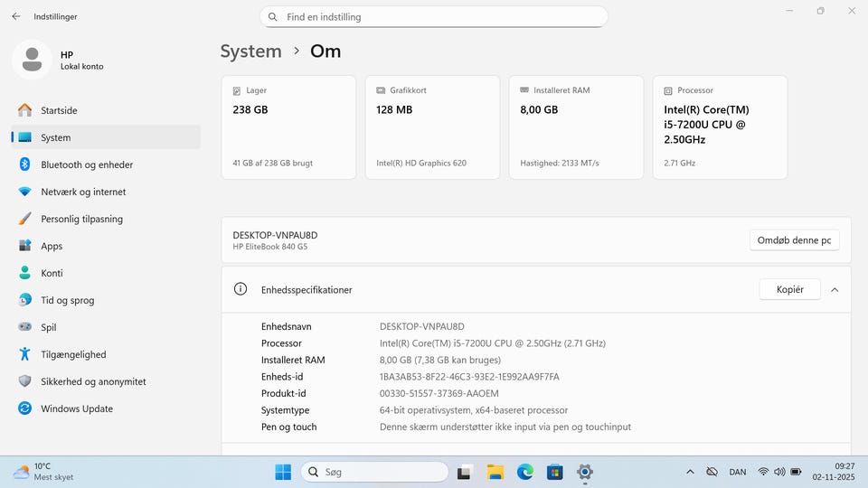This screenshot has height=488, width=868.
Task: Collapse the Enhedsspecifikationer section
Action: click(x=835, y=290)
